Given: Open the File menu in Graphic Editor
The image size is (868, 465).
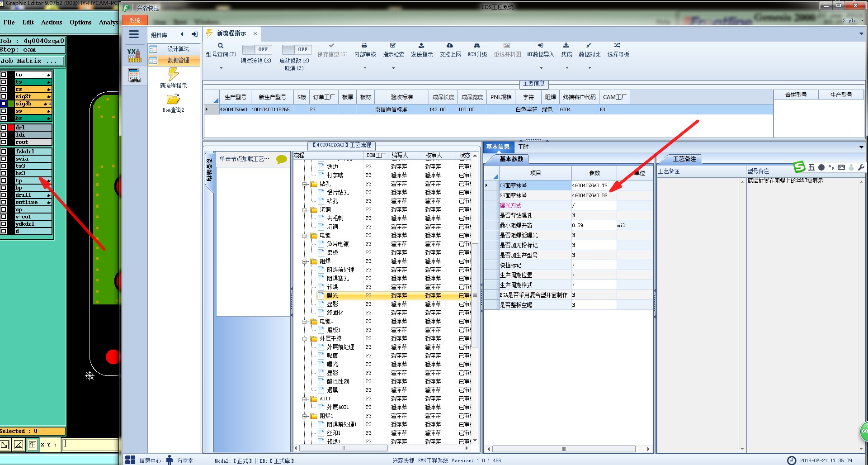Looking at the screenshot, I should (9, 22).
